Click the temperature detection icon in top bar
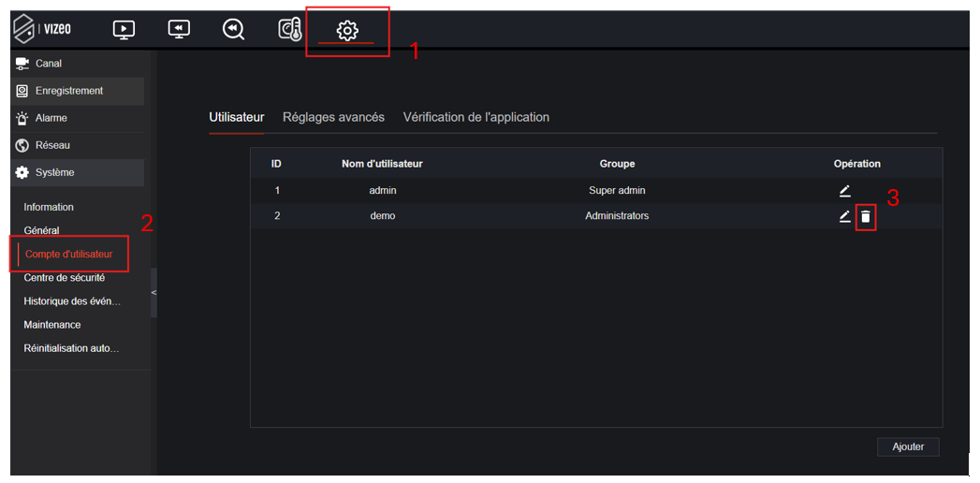 [x=290, y=30]
